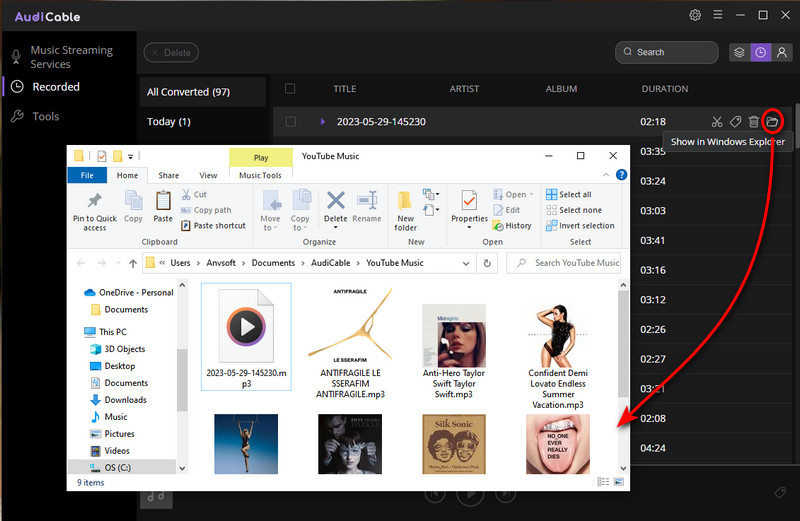
Task: Click Paste shortcut in Explorer ribbon
Action: pos(213,225)
